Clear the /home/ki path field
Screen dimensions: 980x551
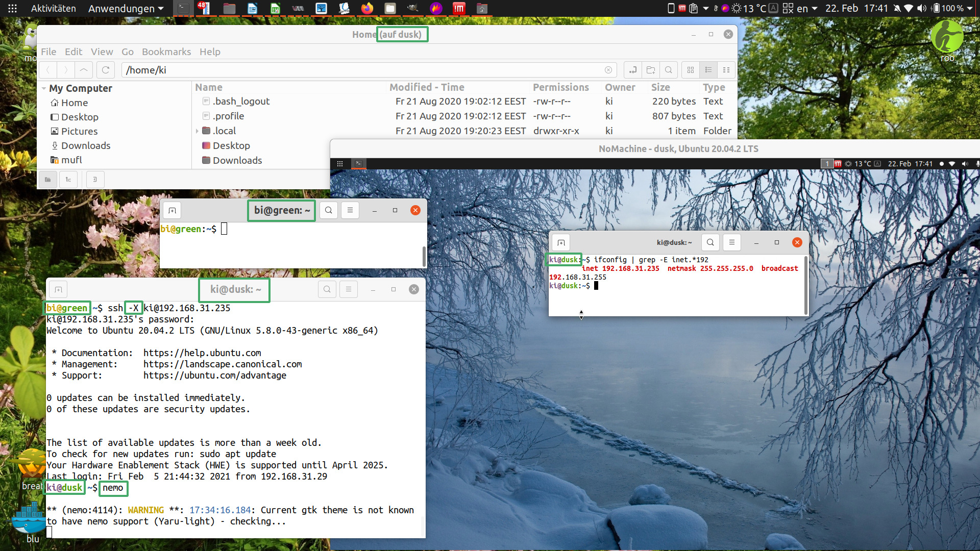(x=608, y=70)
